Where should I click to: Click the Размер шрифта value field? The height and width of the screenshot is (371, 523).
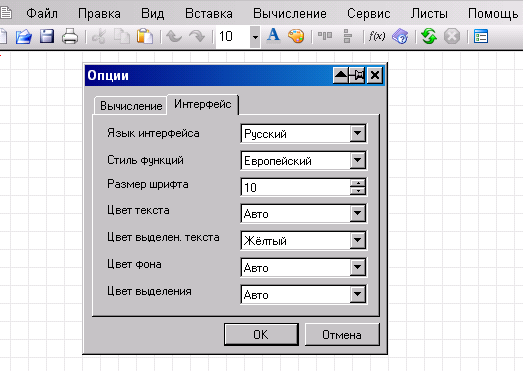(296, 187)
